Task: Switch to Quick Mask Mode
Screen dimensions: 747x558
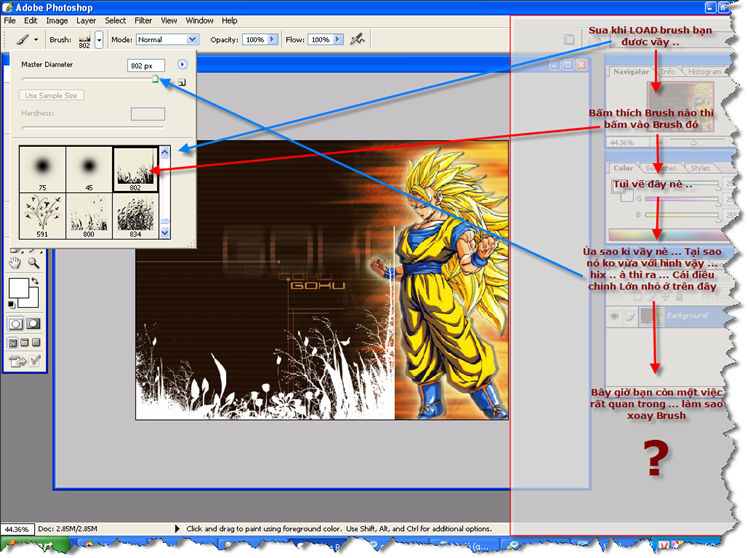Action: click(x=33, y=324)
